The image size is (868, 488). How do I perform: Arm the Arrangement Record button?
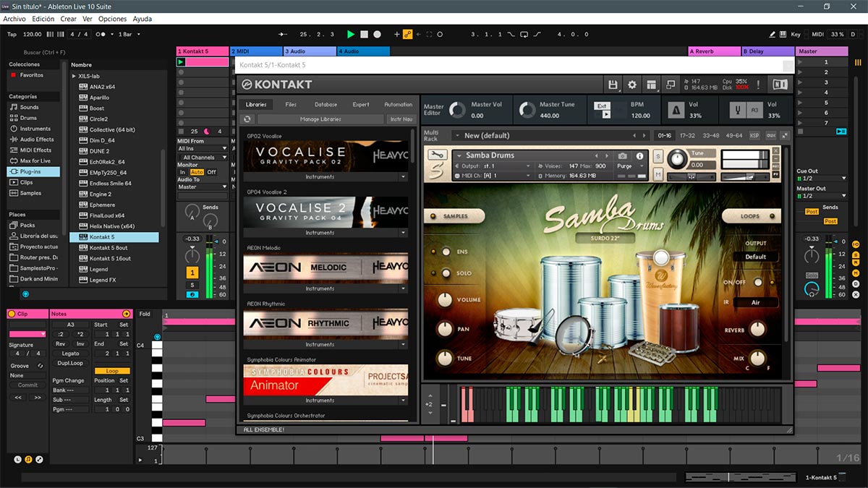(x=377, y=34)
